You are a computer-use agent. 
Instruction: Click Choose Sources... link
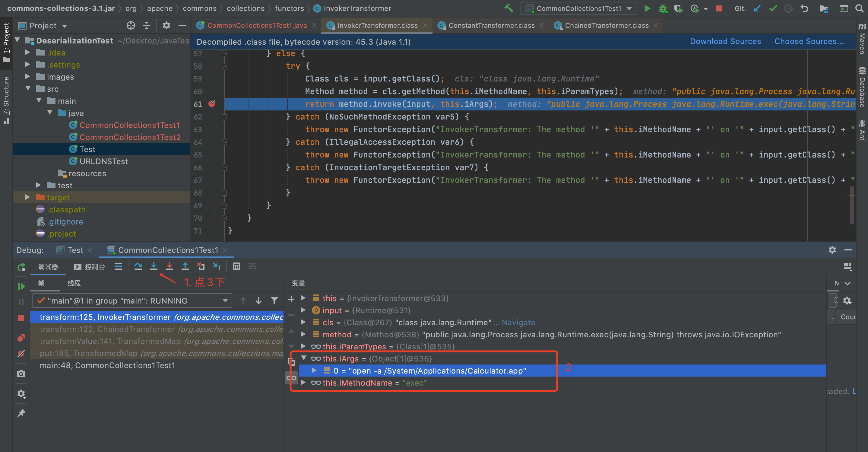pyautogui.click(x=809, y=41)
